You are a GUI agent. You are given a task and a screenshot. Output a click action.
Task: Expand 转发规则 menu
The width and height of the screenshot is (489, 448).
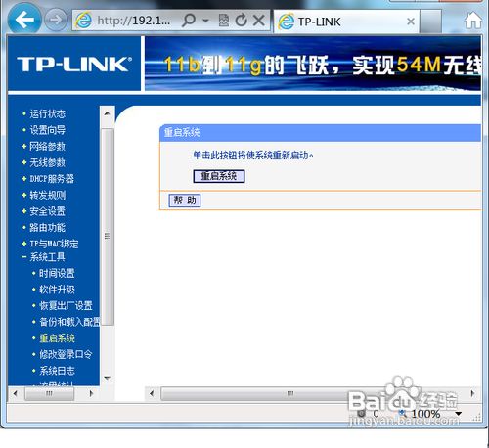click(48, 195)
